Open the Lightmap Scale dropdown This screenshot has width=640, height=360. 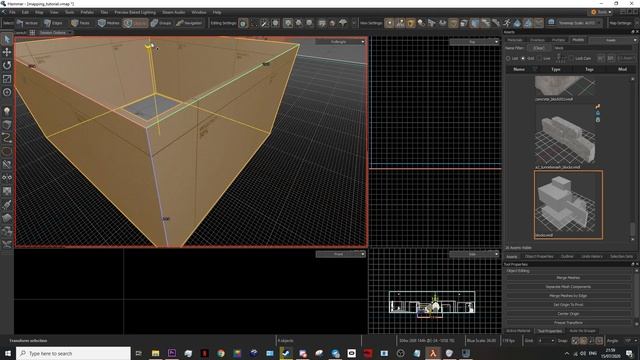click(579, 23)
